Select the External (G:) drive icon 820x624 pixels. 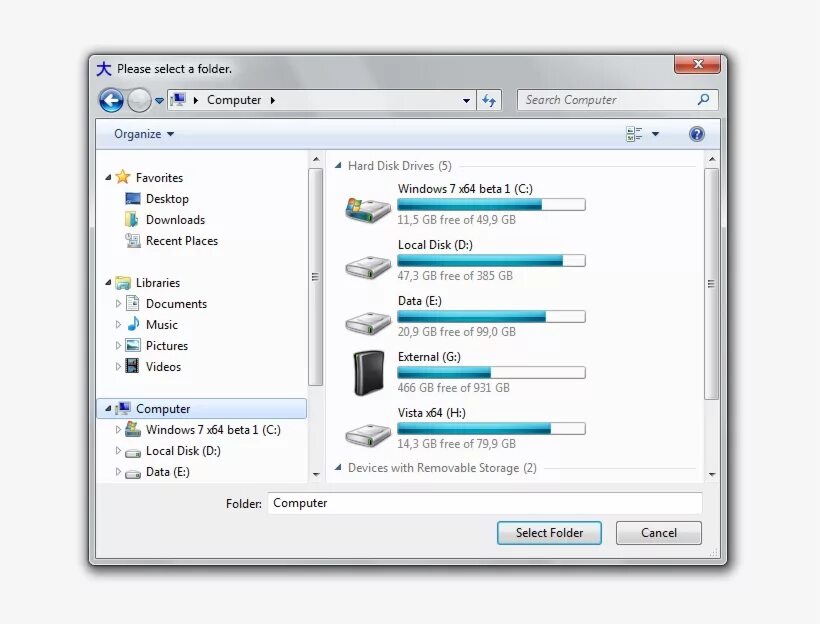click(x=369, y=372)
